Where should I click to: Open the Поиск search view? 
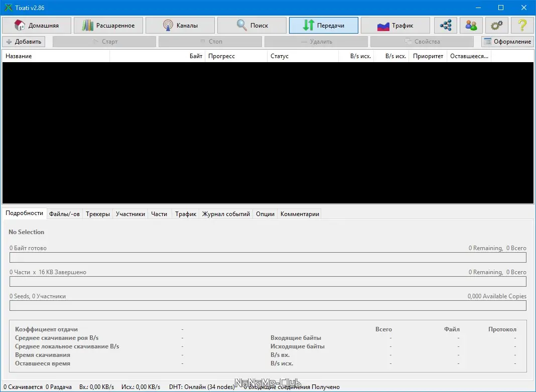pos(252,25)
